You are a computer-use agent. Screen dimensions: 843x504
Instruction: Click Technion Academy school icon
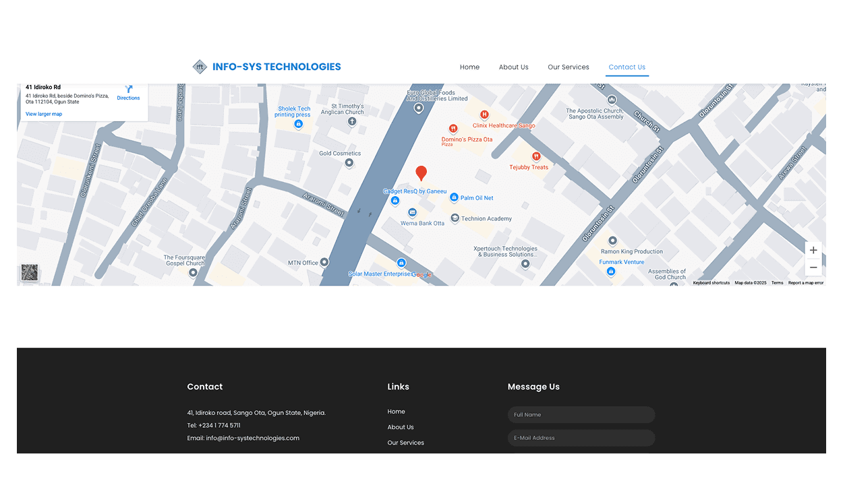[455, 218]
